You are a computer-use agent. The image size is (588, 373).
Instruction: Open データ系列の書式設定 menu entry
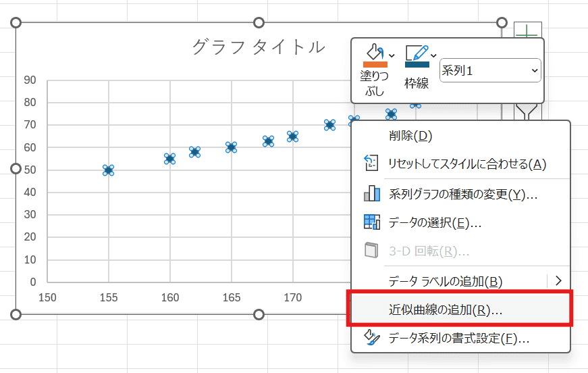(x=458, y=339)
